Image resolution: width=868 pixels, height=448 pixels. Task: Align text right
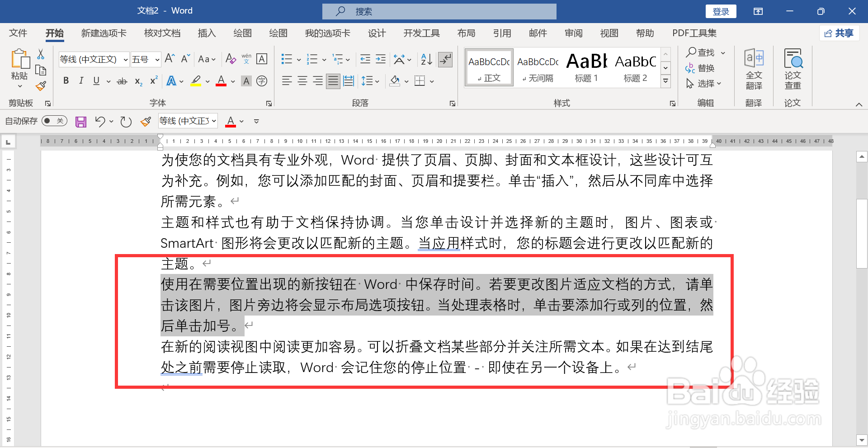318,81
